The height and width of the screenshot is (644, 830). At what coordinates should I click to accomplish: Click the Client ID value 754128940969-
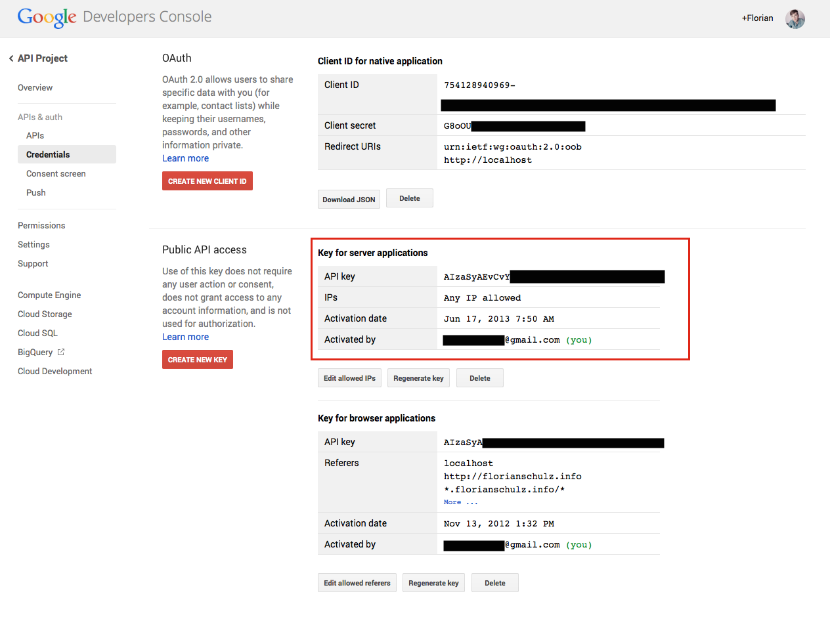[479, 85]
